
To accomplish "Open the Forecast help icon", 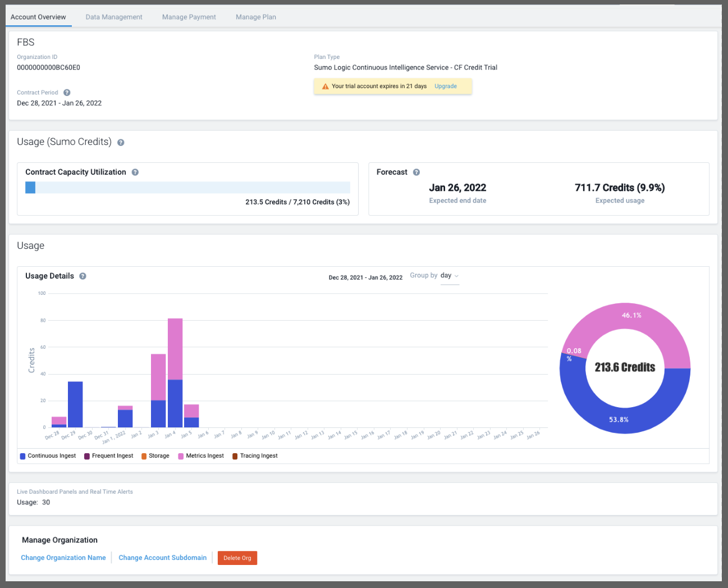I will click(x=416, y=172).
